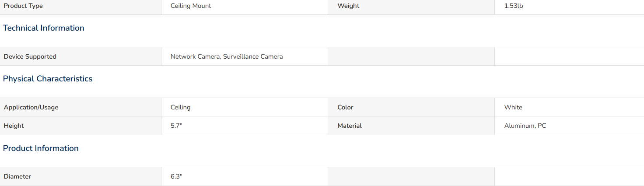Click the Physical Characteristics section heading
Viewport: 644px width, 186px height.
pos(48,79)
